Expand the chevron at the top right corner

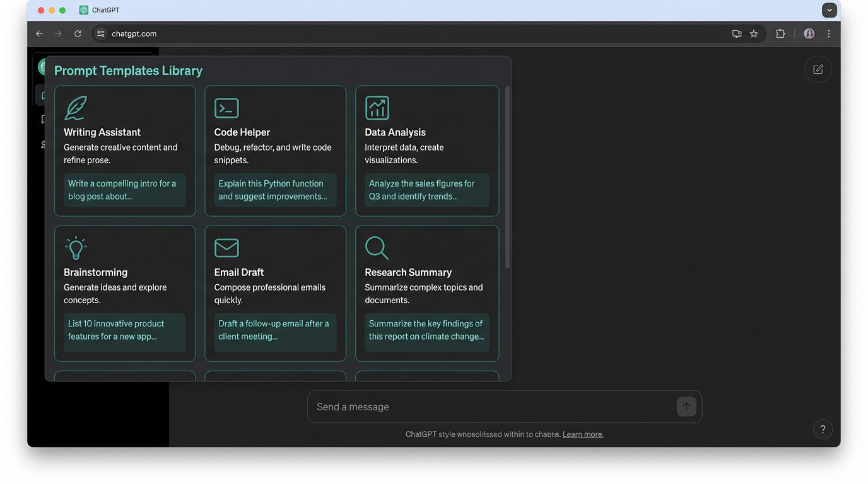tap(830, 10)
